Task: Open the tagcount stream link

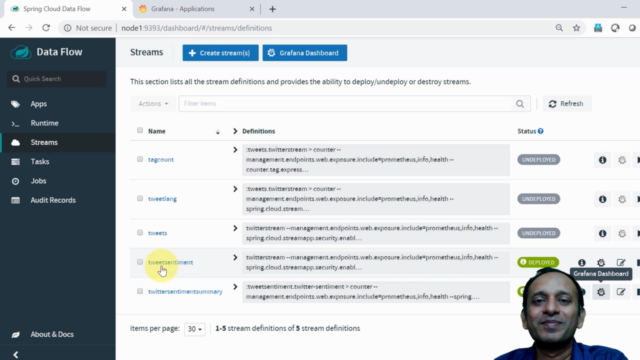Action: (x=161, y=160)
